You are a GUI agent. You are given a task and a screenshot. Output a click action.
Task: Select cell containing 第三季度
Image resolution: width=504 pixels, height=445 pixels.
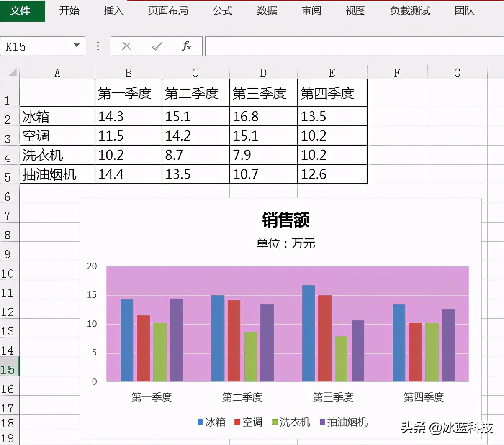tap(264, 93)
